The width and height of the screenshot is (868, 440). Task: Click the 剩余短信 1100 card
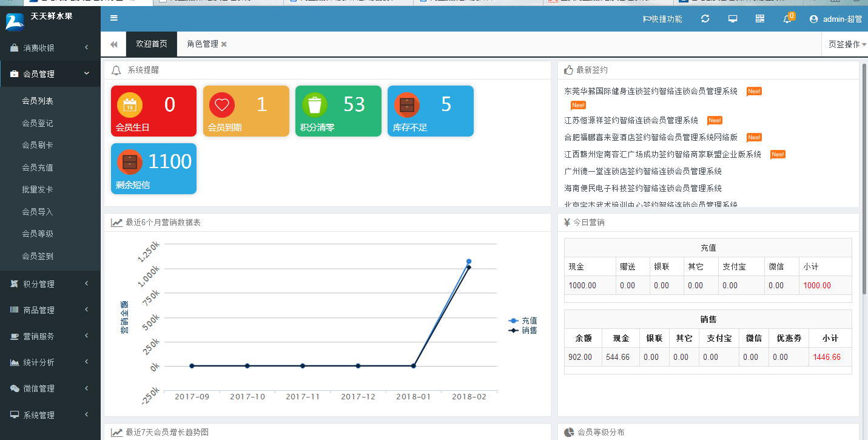(x=153, y=169)
